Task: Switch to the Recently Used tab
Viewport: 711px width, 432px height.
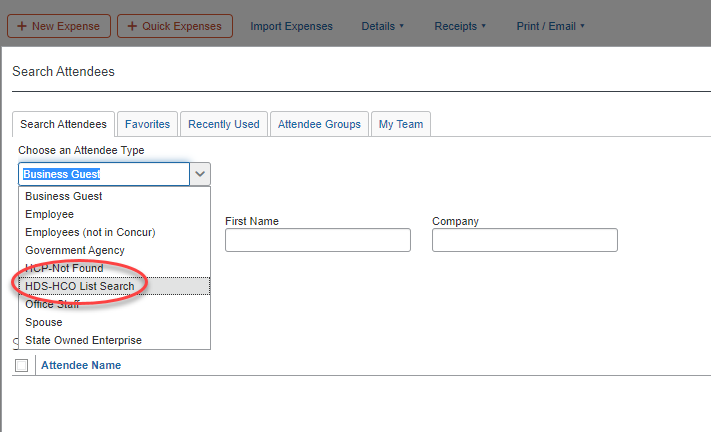Action: tap(223, 124)
